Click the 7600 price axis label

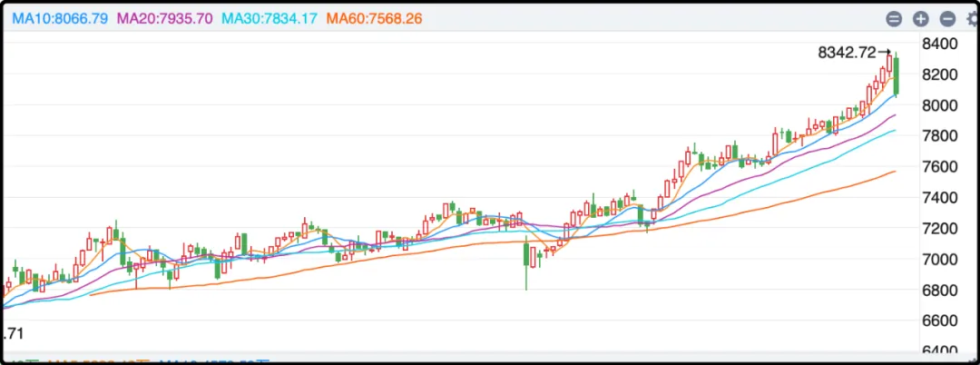[x=940, y=167]
